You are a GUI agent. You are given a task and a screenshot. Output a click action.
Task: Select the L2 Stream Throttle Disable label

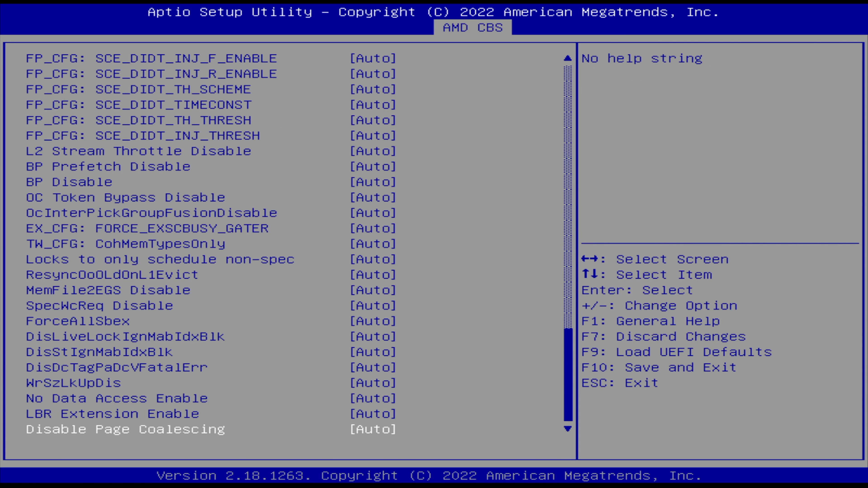(139, 151)
